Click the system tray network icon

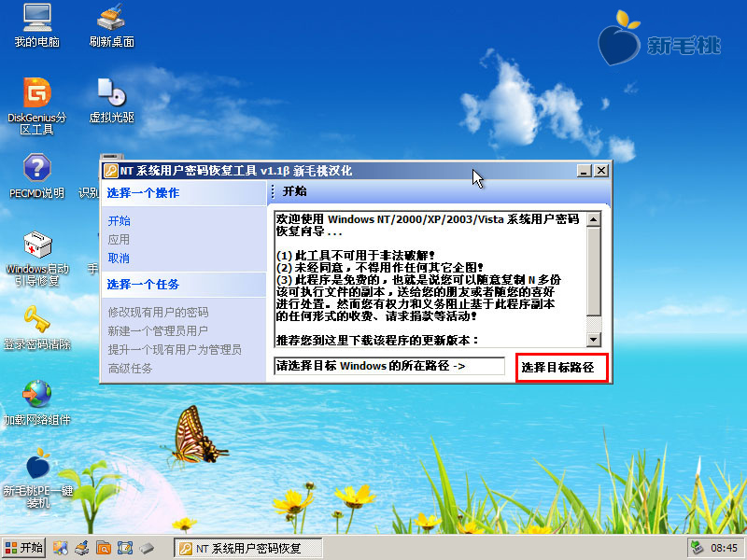(x=697, y=548)
